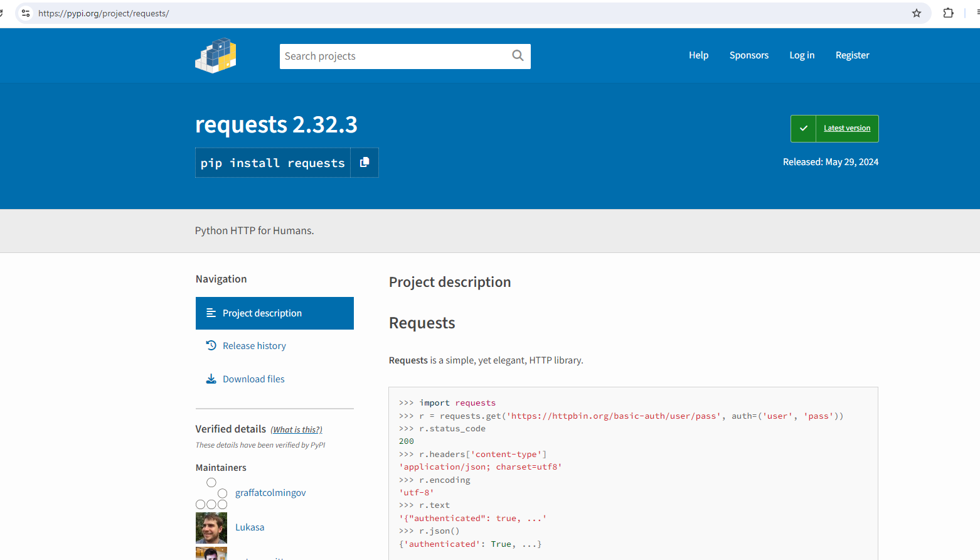980x560 pixels.
Task: Click the Latest version link
Action: (847, 128)
